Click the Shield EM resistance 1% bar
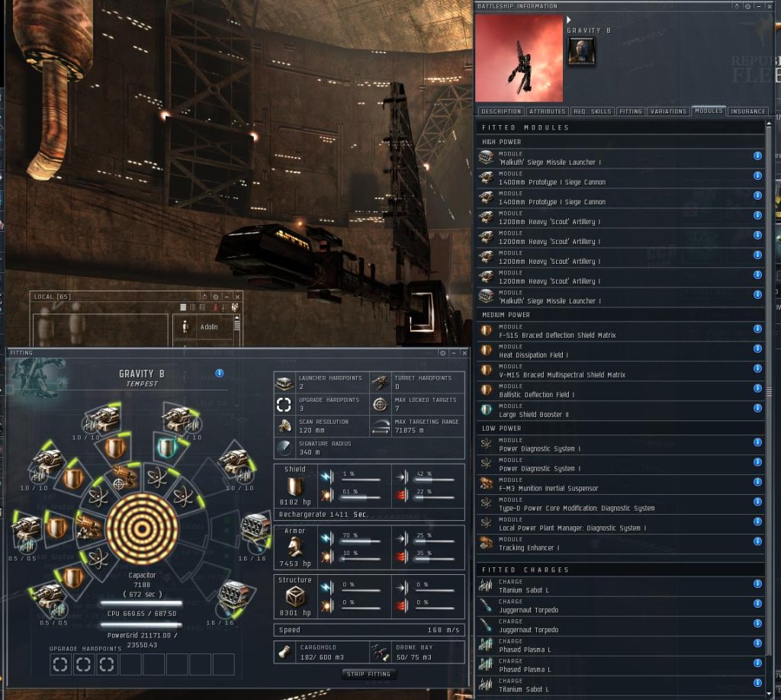 point(361,480)
